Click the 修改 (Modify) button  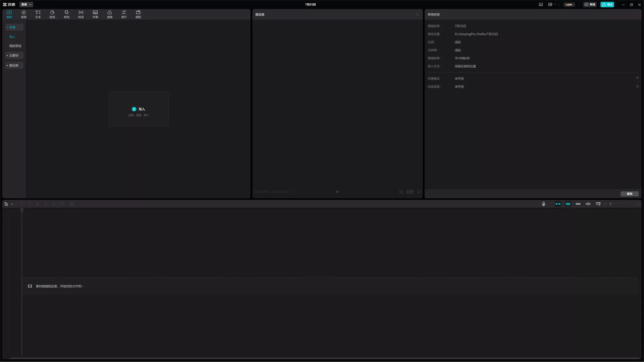tap(629, 194)
